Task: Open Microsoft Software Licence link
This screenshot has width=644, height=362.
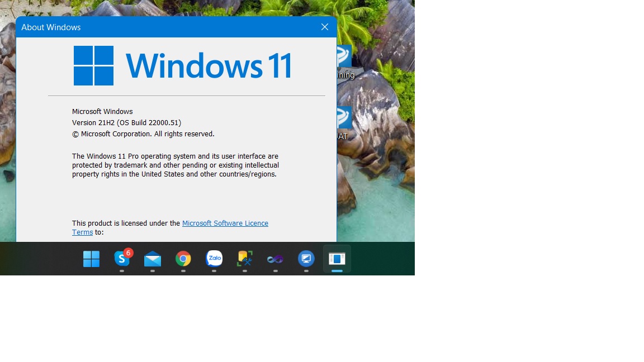Action: pyautogui.click(x=225, y=223)
